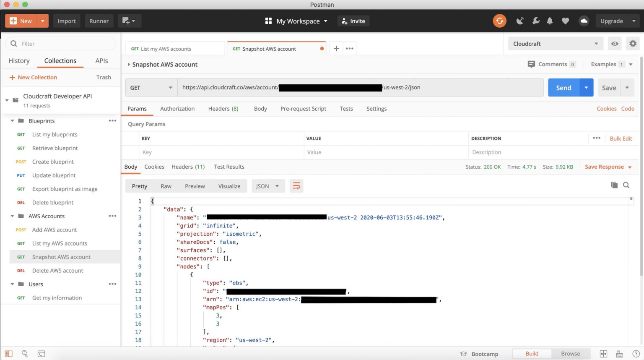Open the JSON response format dropdown
The image size is (644, 360).
[267, 185]
